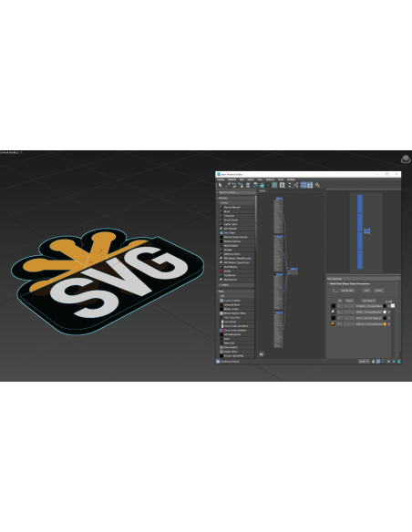This screenshot has height=532, width=412.
Task: Open Material ID Channel flyout
Action: pyautogui.click(x=282, y=185)
